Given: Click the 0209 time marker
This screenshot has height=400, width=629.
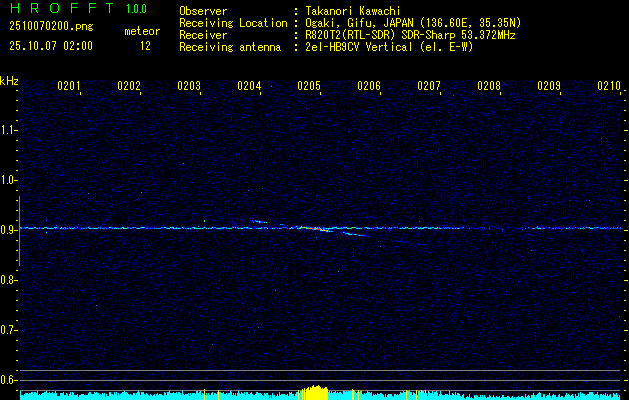Looking at the screenshot, I should point(549,86).
